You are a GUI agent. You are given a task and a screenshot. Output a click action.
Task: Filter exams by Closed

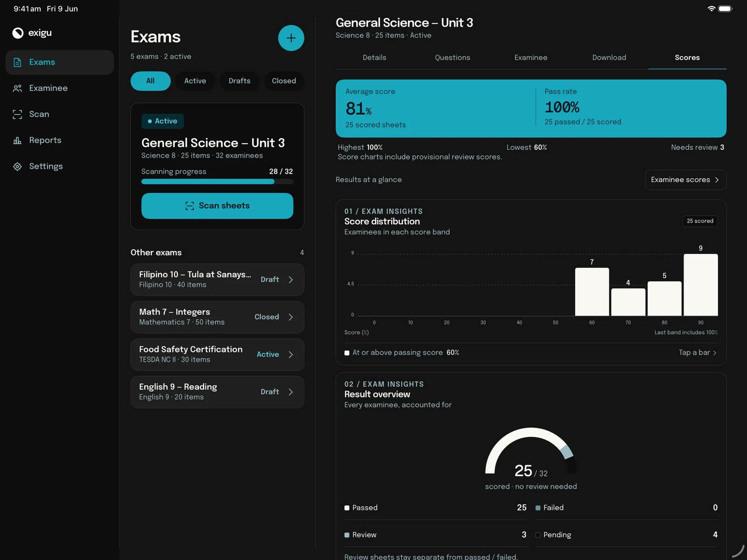tap(284, 81)
